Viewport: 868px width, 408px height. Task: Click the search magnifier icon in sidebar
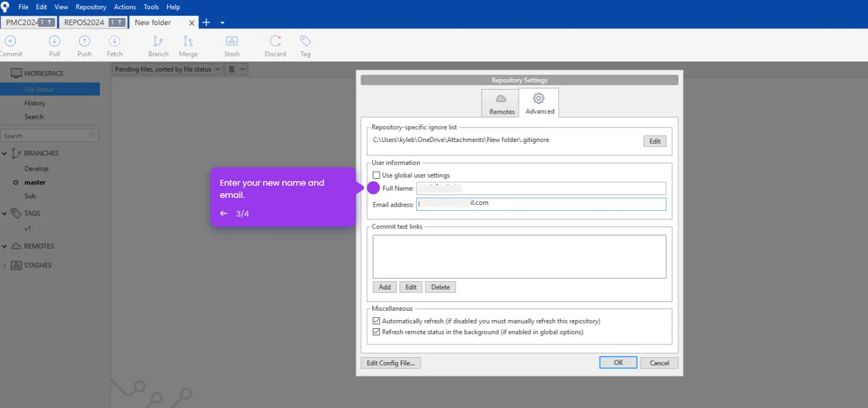pos(92,136)
